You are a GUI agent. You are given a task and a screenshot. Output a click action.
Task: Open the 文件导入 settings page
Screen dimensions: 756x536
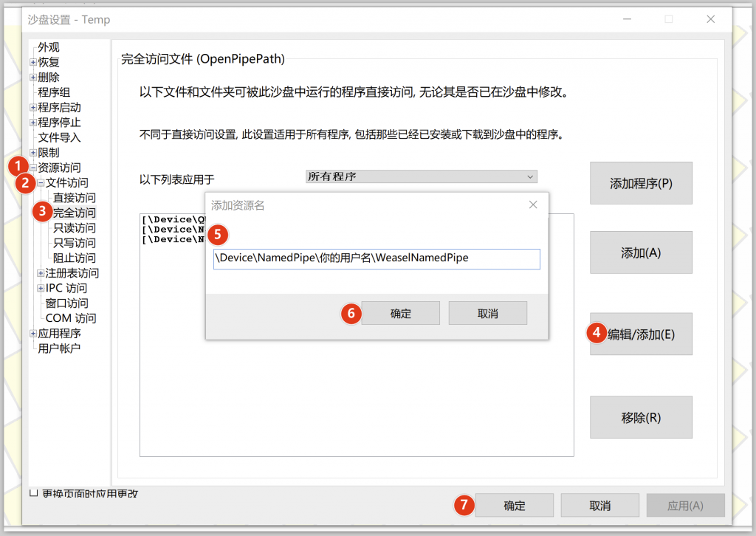pos(59,137)
